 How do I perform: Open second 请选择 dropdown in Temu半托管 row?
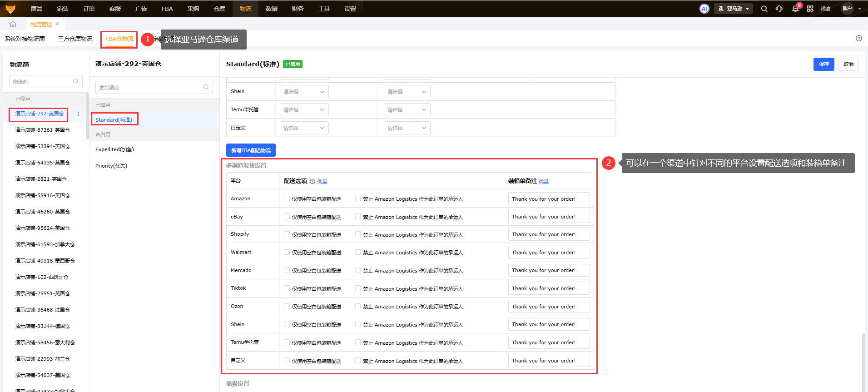[x=407, y=110]
